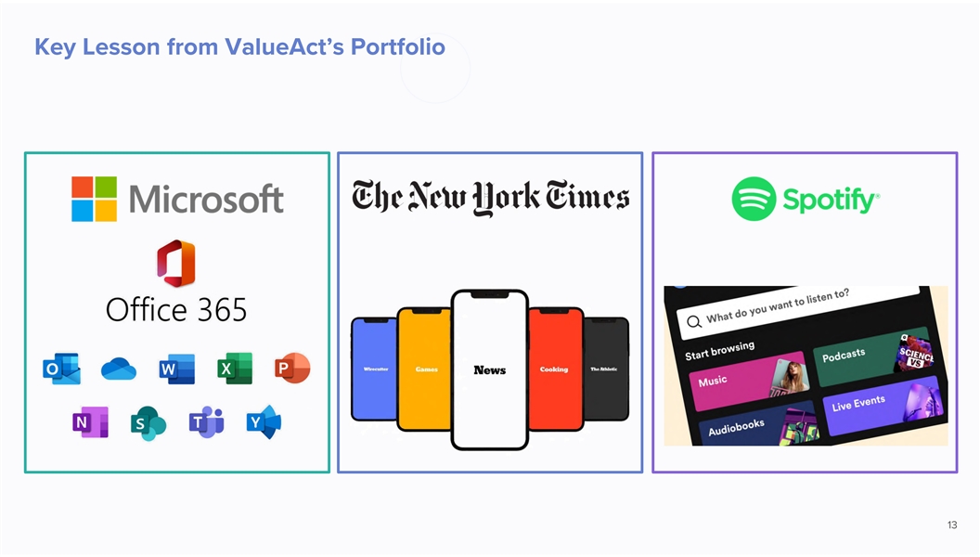Select the PowerPoint app icon
This screenshot has width=980, height=557.
click(291, 369)
